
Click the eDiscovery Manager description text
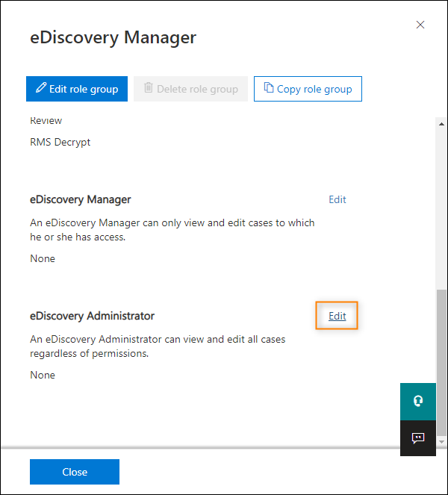click(172, 230)
